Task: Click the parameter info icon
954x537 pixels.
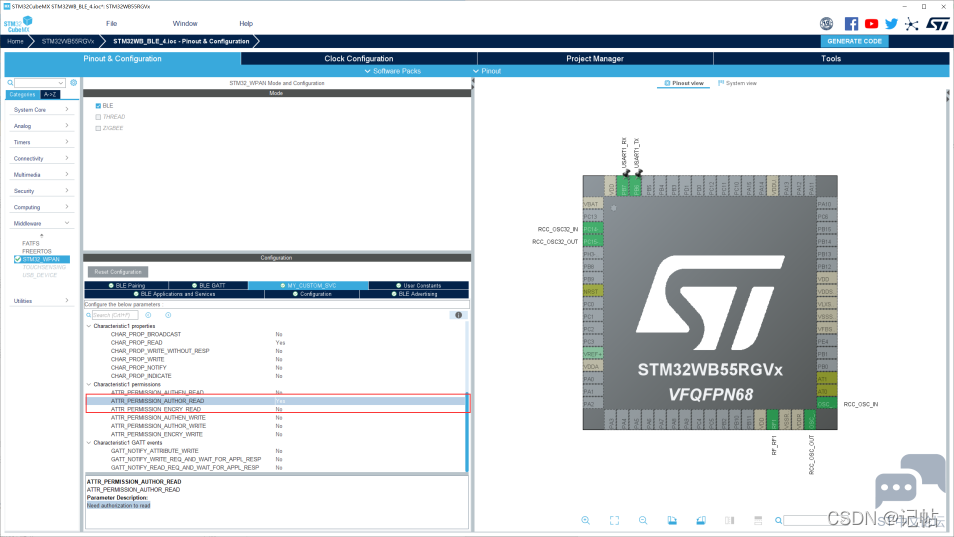Action: click(x=459, y=315)
